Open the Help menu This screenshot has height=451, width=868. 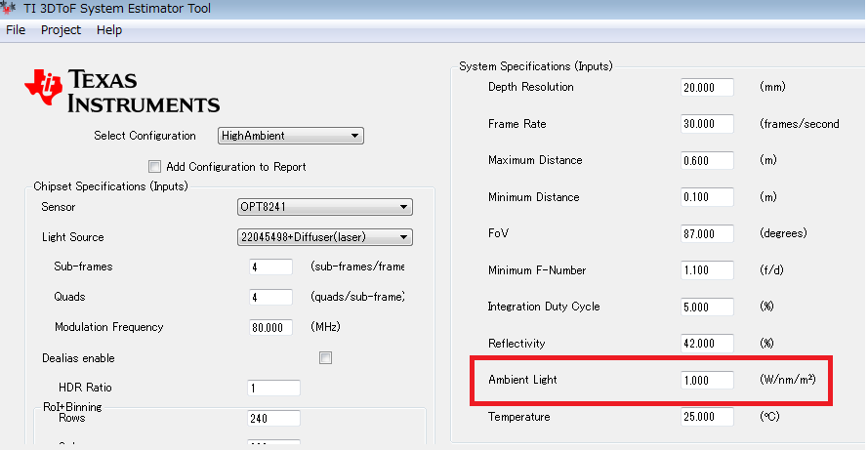pyautogui.click(x=109, y=30)
